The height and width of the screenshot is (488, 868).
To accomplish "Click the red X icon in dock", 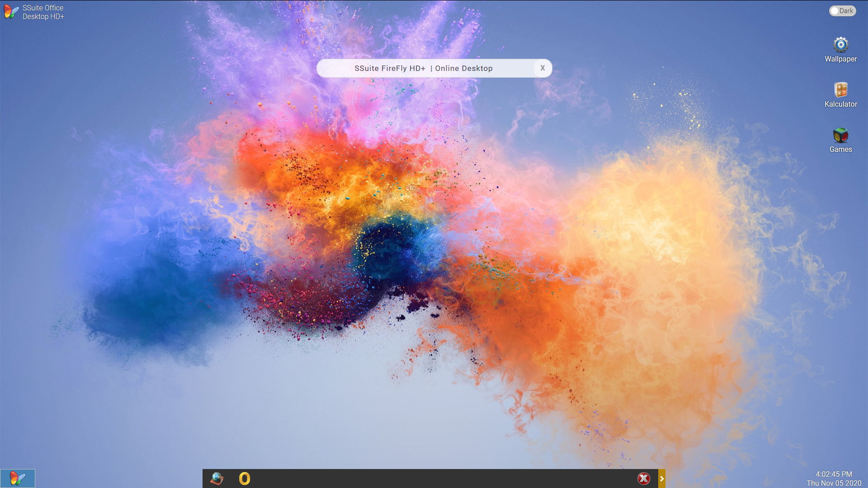I will pos(644,479).
